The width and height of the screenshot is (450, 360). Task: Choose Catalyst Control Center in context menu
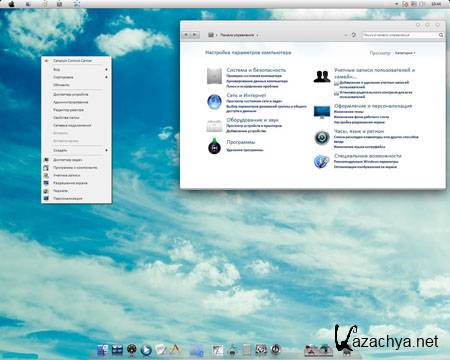coord(76,61)
